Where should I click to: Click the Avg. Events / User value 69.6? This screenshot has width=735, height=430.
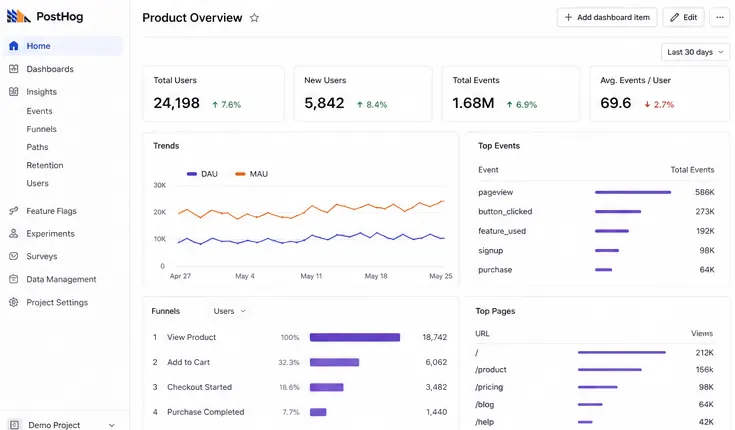[615, 103]
